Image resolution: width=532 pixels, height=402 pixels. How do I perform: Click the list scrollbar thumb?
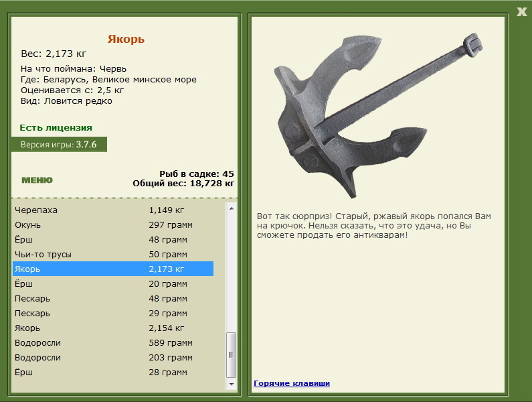point(232,355)
